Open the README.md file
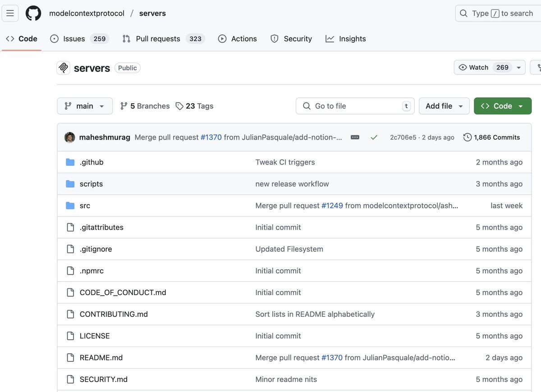Image resolution: width=541 pixels, height=392 pixels. pyautogui.click(x=101, y=357)
